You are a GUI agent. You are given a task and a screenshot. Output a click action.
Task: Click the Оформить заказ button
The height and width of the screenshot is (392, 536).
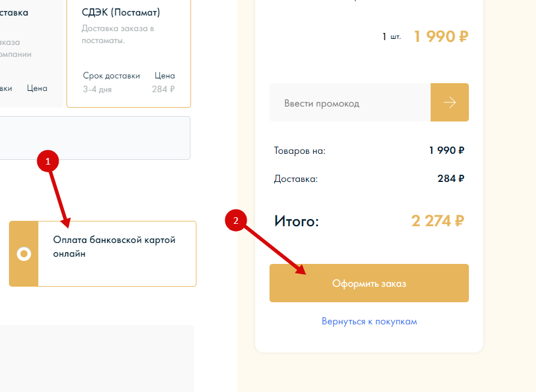pos(369,283)
